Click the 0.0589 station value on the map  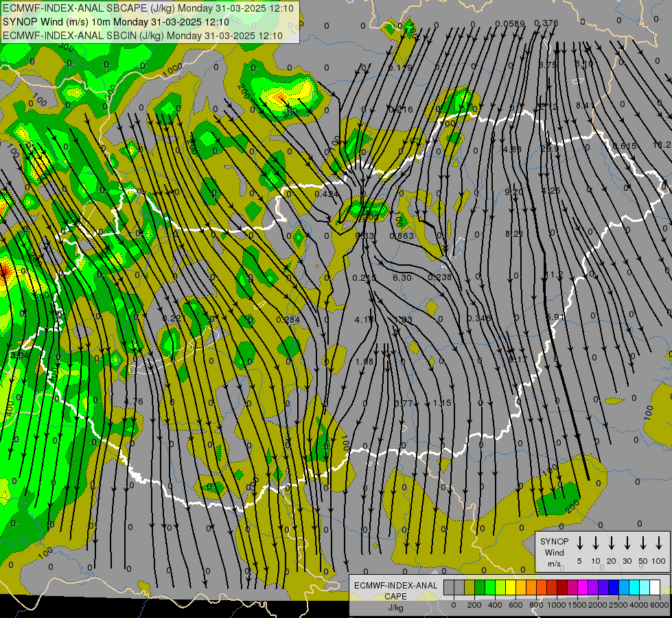point(510,23)
